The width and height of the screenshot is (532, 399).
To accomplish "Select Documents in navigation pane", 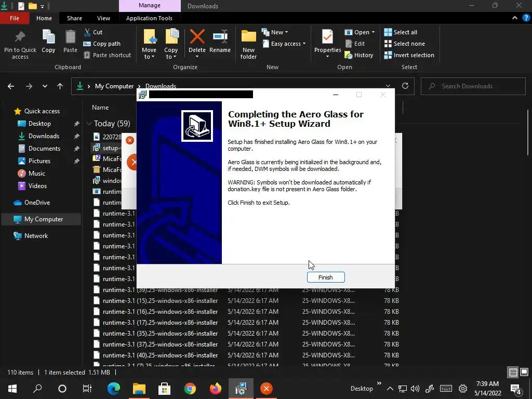I will [44, 149].
